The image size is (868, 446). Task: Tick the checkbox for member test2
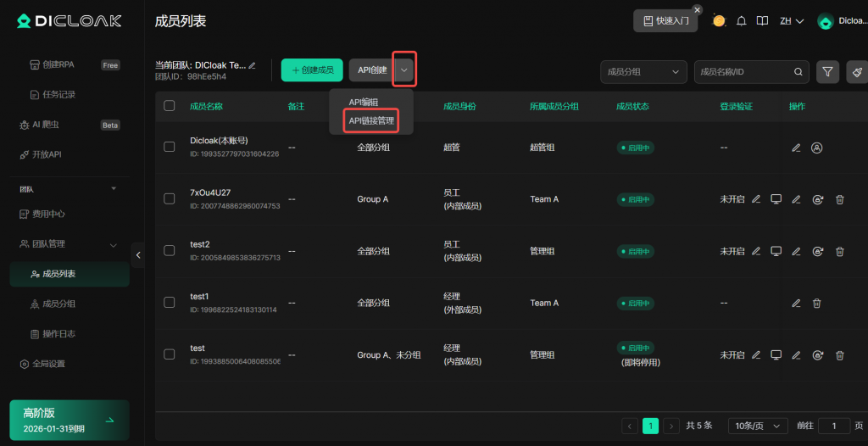[x=170, y=251]
